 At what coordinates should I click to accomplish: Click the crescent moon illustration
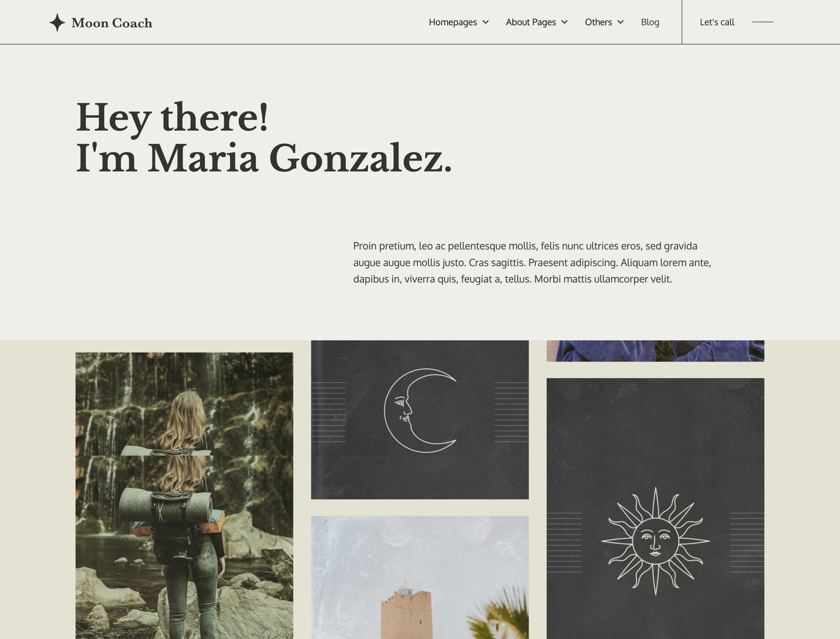click(420, 410)
